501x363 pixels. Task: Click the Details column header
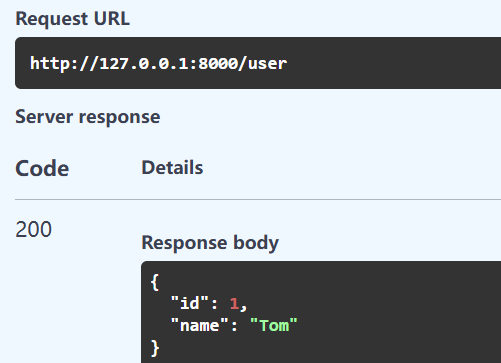(172, 167)
